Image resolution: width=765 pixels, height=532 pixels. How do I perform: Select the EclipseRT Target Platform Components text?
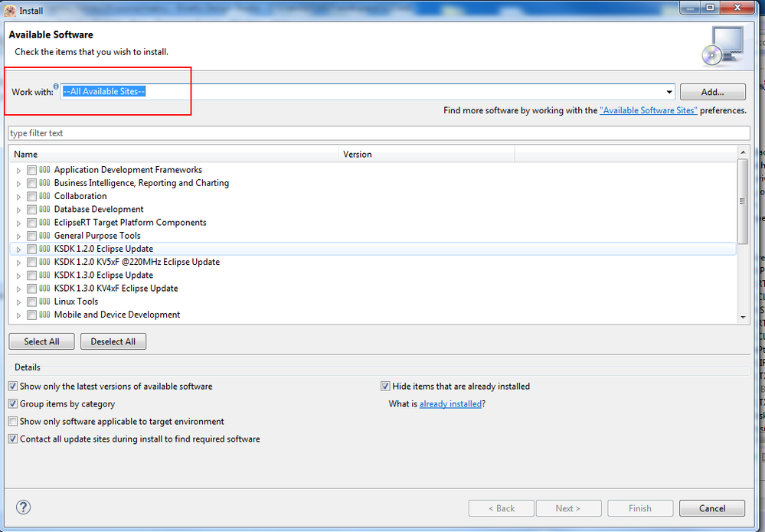[x=130, y=222]
